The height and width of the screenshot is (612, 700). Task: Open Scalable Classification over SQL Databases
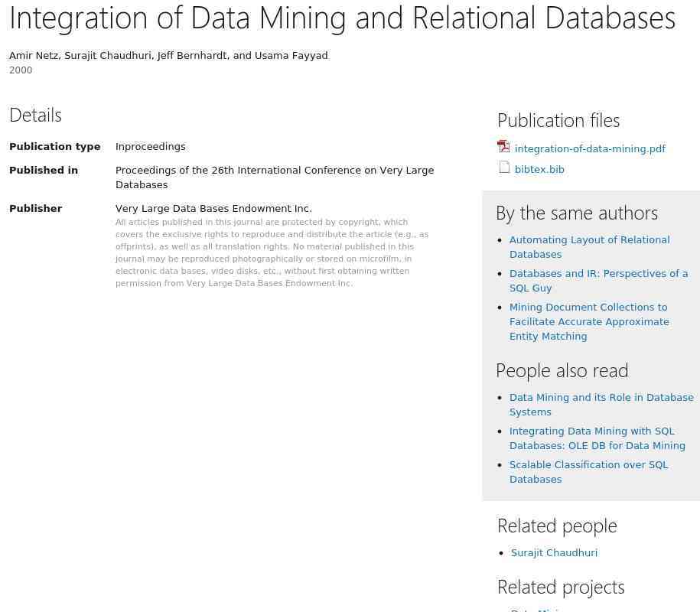588,472
